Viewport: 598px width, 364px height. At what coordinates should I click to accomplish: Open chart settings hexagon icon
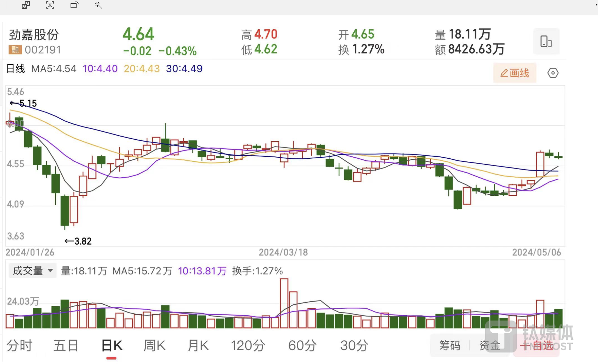click(x=553, y=73)
